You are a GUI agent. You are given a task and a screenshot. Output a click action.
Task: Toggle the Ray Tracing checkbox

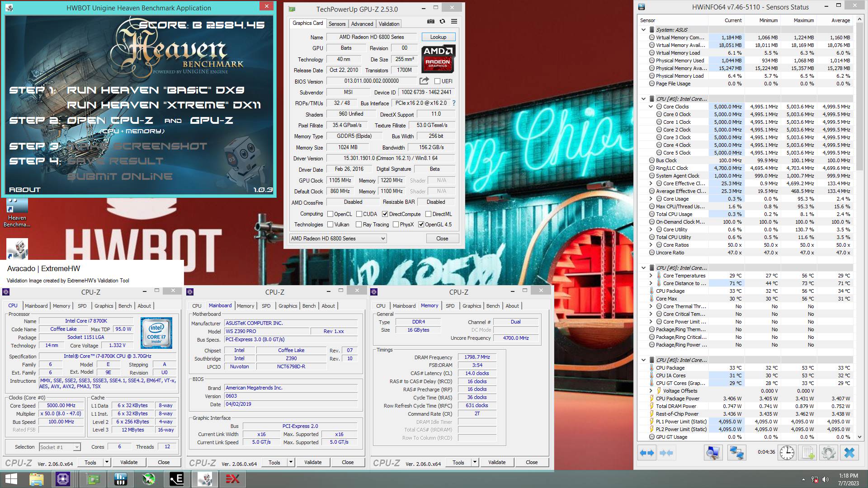click(x=359, y=225)
